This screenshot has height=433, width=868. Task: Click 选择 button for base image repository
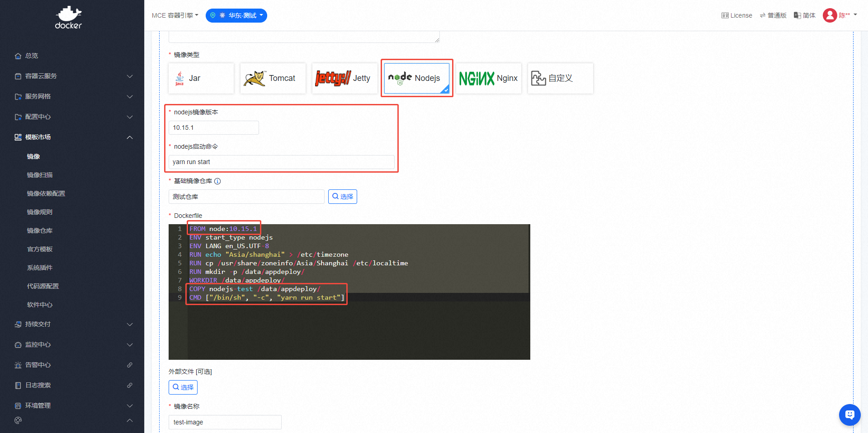(342, 197)
